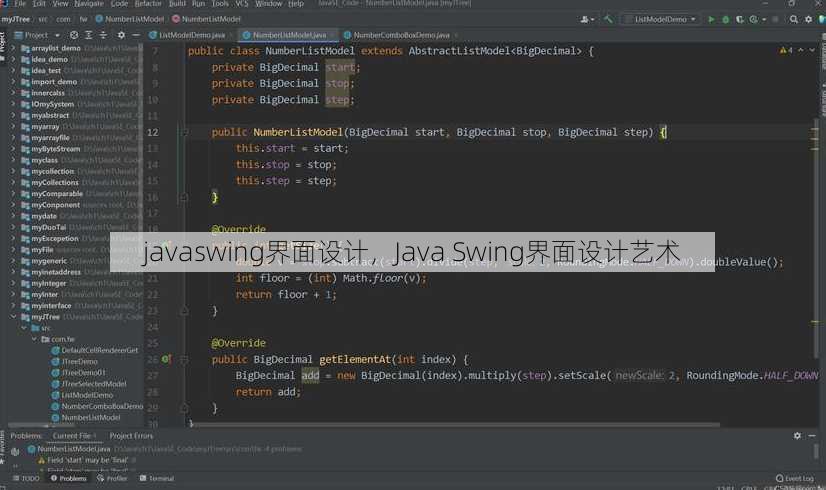826x490 pixels.
Task: Open DefaultCellRendererGet in project tree
Action: [100, 350]
